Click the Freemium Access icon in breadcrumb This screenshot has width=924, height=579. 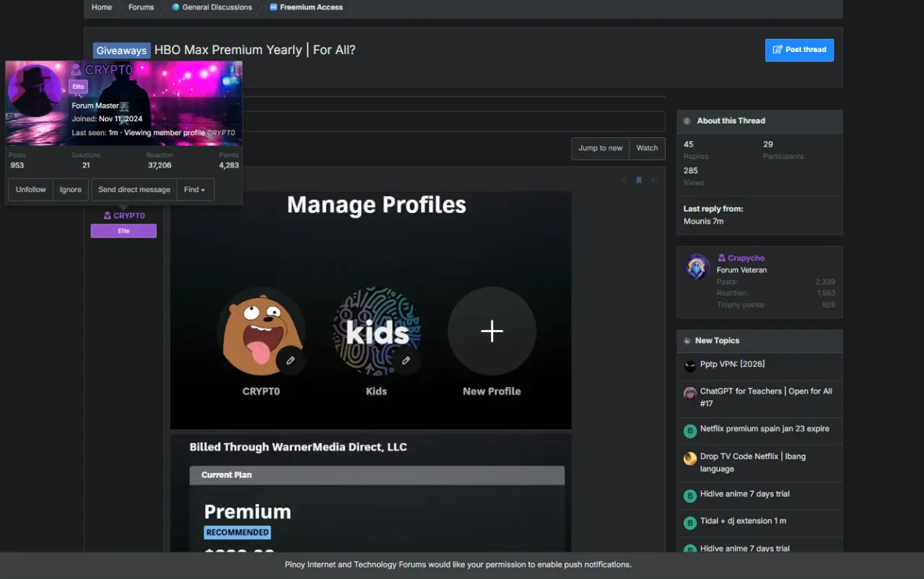pos(274,7)
